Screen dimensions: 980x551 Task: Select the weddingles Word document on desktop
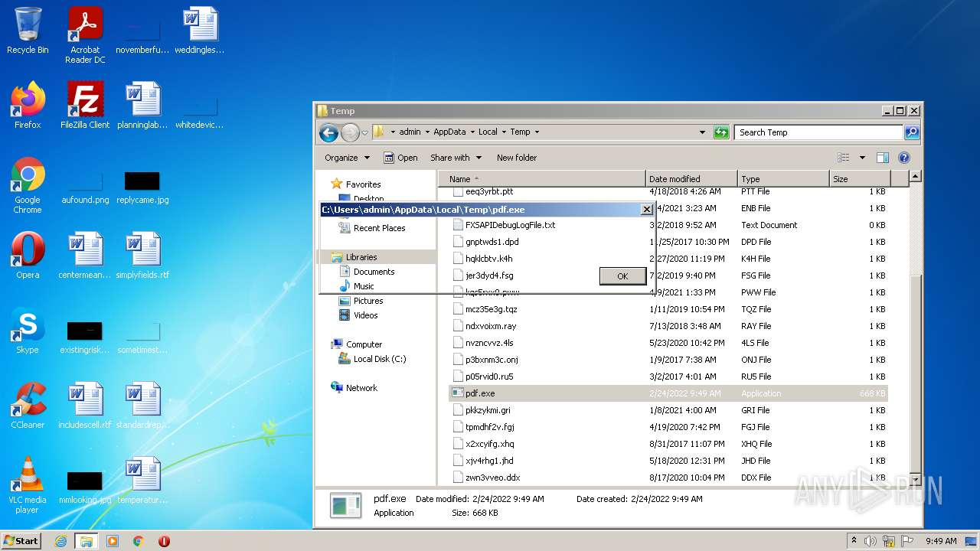click(200, 31)
